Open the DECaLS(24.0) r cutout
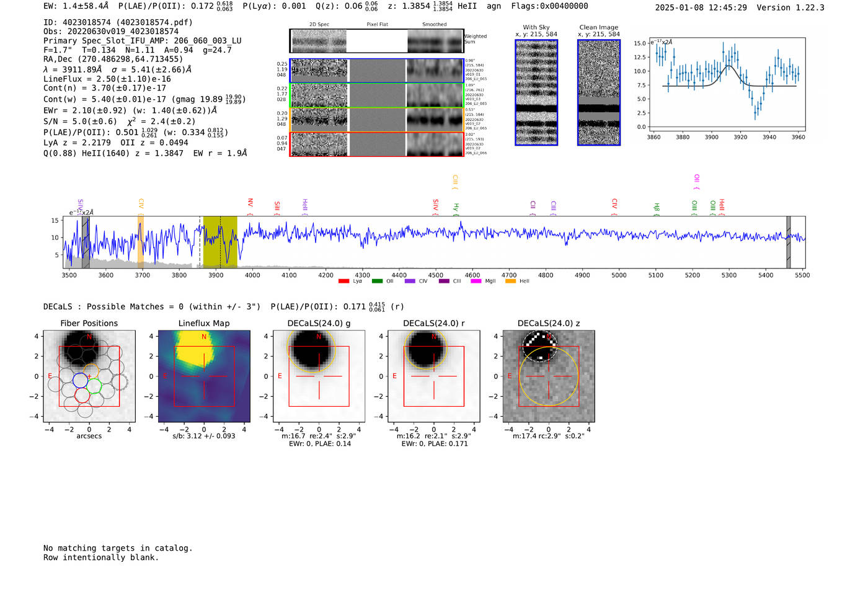 tap(434, 376)
